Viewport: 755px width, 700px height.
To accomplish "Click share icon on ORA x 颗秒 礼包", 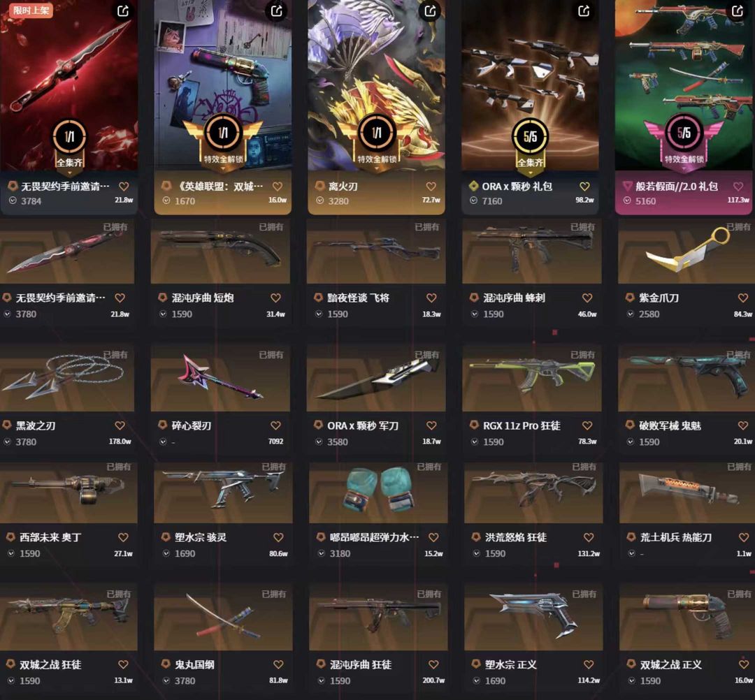I will (x=584, y=10).
